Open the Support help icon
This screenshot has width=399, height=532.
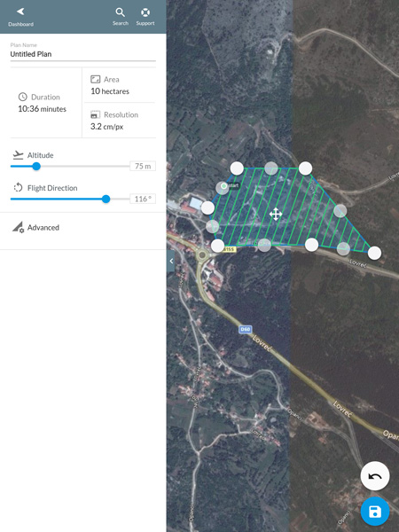[x=145, y=17]
